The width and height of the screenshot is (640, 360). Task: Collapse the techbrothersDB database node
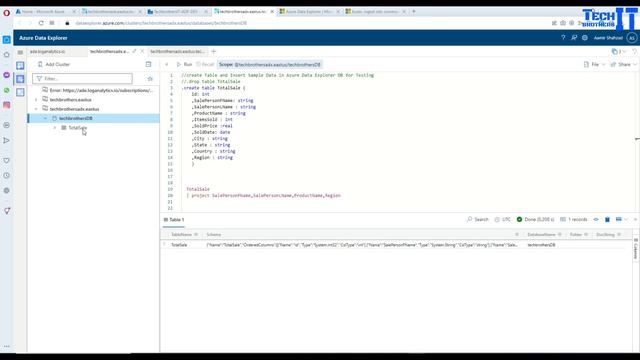[x=45, y=118]
